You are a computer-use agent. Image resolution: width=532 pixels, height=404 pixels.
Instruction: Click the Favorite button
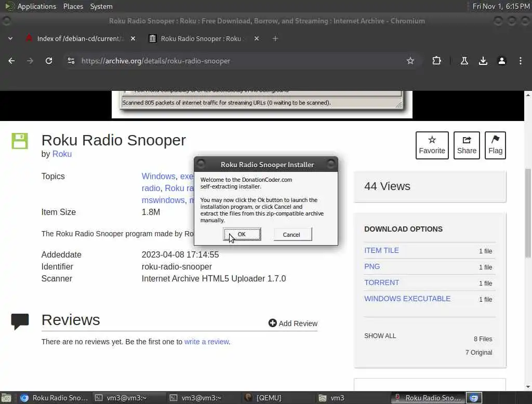(432, 145)
